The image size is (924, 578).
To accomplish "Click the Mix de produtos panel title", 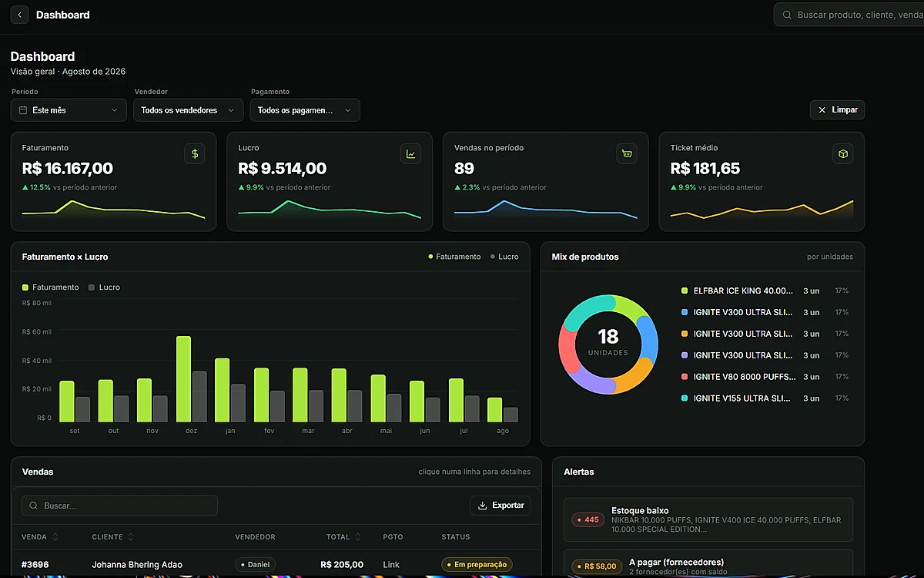I will (x=585, y=257).
